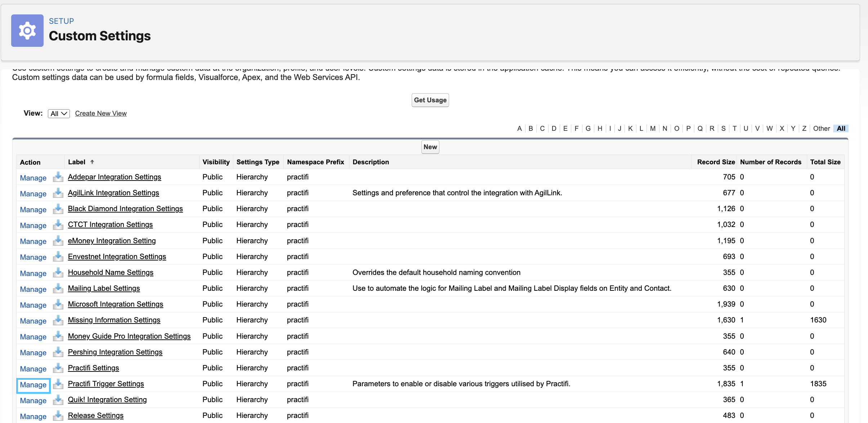Viewport: 868px width, 423px height.
Task: Open Release Settings label link
Action: coord(96,415)
